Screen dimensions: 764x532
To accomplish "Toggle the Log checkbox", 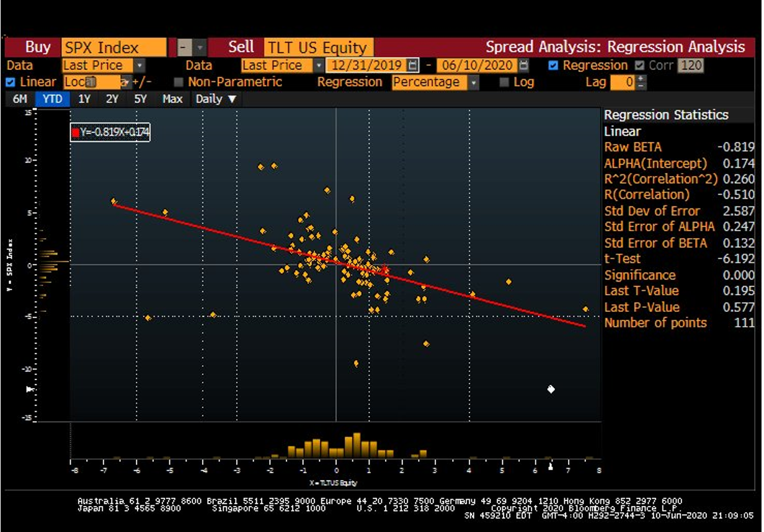I will click(504, 82).
